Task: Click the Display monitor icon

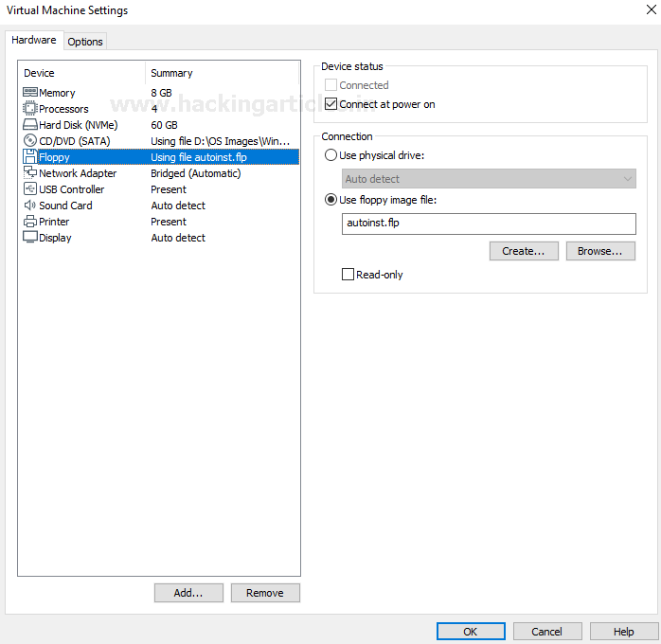Action: (x=30, y=238)
